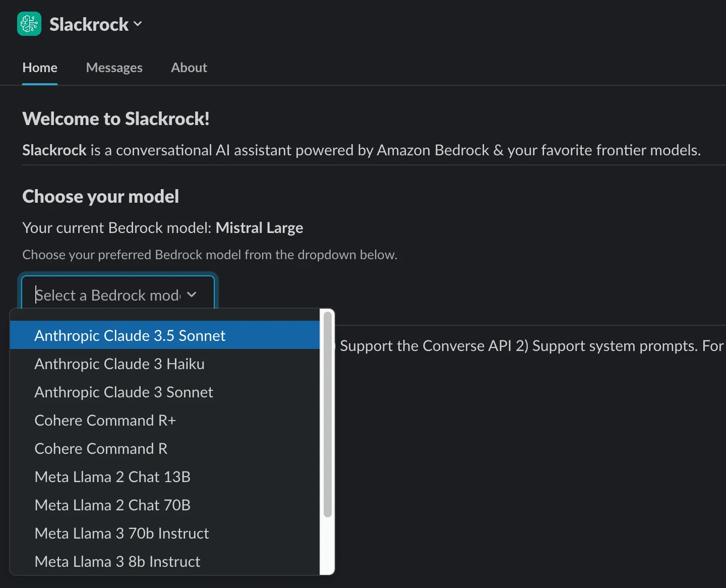The image size is (726, 588).
Task: Choose Meta Llama 2 Chat 70B
Action: [x=165, y=505]
